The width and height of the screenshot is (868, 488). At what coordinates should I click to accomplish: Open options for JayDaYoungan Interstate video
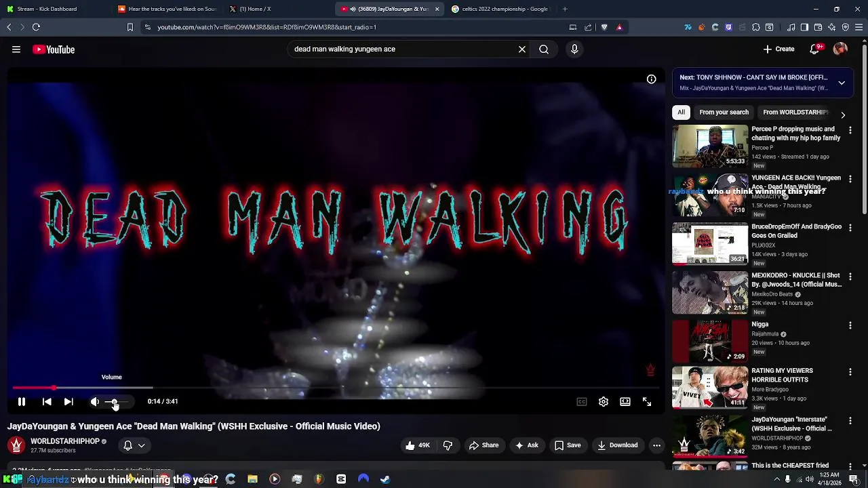[850, 421]
